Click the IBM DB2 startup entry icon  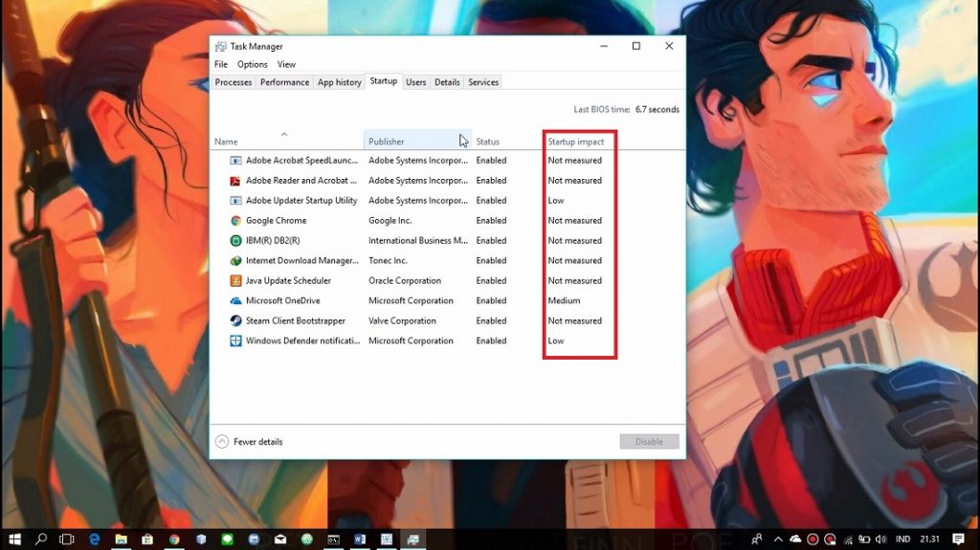point(235,241)
